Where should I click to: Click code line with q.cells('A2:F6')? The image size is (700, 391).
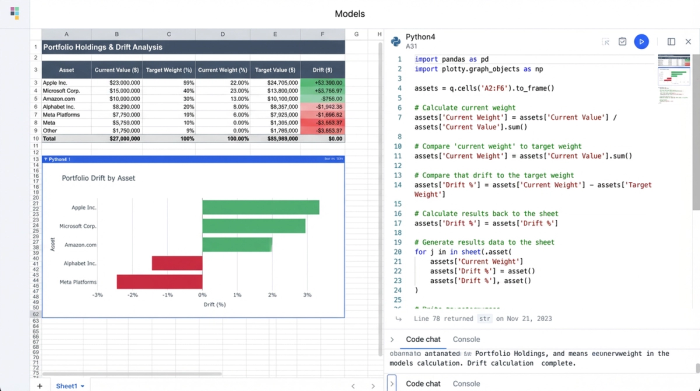(x=484, y=88)
